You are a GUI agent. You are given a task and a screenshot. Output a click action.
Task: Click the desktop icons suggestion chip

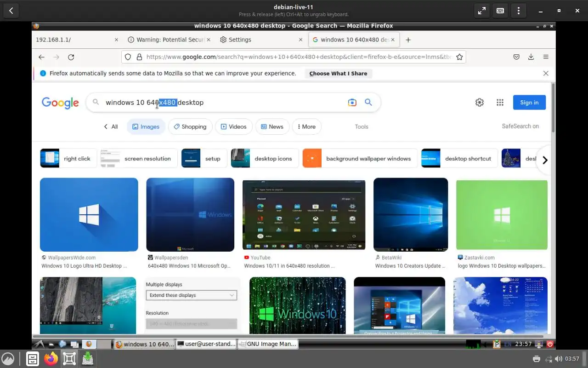coord(265,159)
